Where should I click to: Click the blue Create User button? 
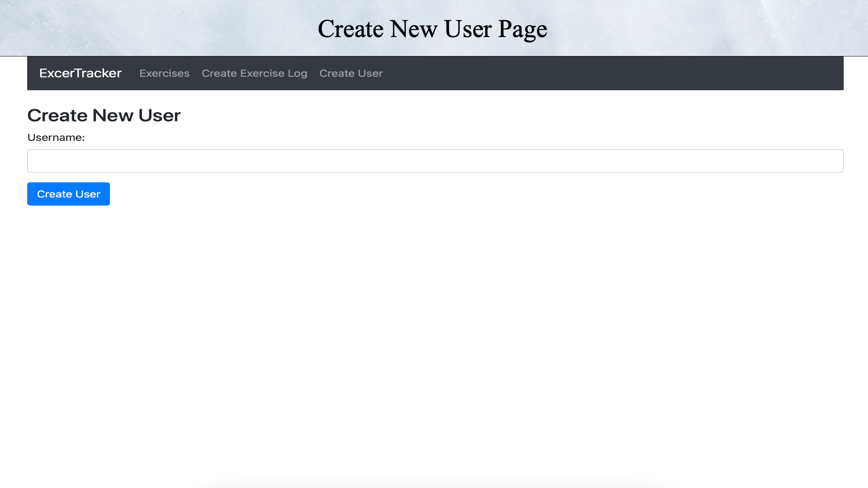click(x=68, y=193)
